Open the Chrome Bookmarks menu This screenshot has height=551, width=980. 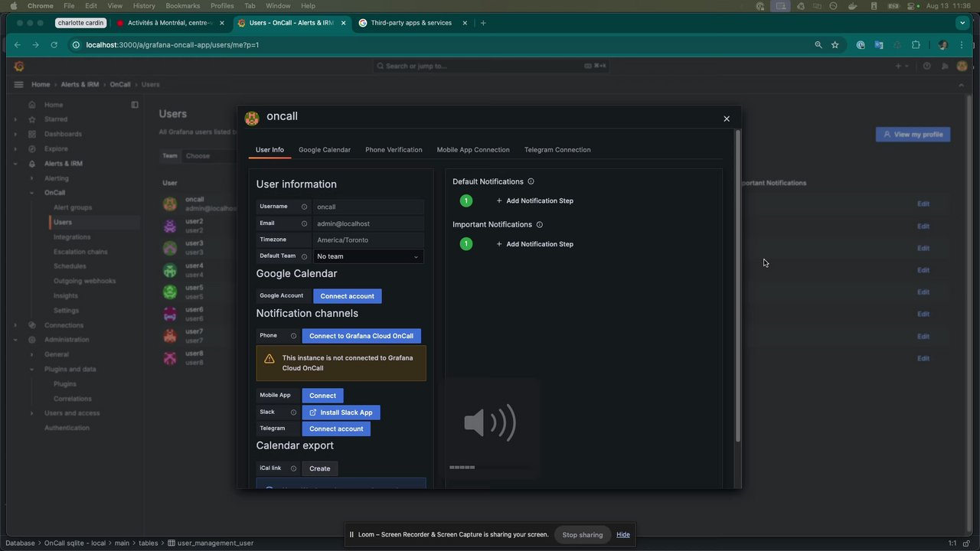[x=182, y=5]
